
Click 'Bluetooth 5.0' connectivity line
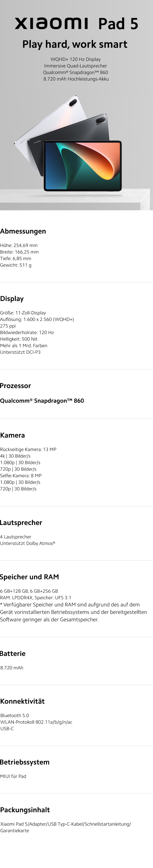[15, 715]
